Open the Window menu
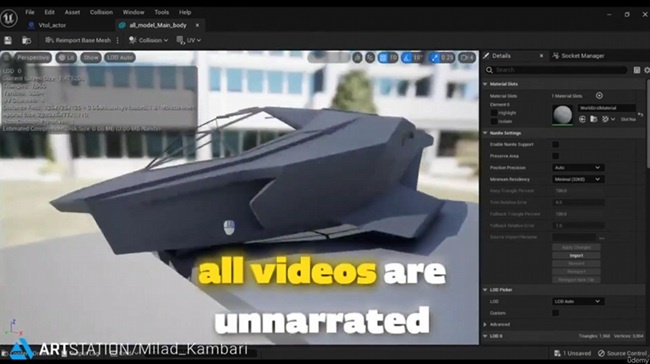Viewport: 650px width, 364px height. tap(133, 12)
